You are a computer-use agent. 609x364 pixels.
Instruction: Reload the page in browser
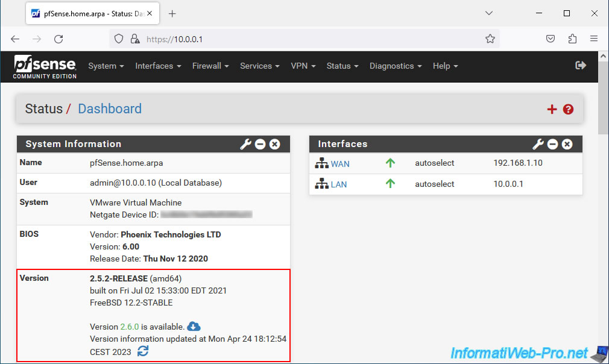[x=58, y=39]
